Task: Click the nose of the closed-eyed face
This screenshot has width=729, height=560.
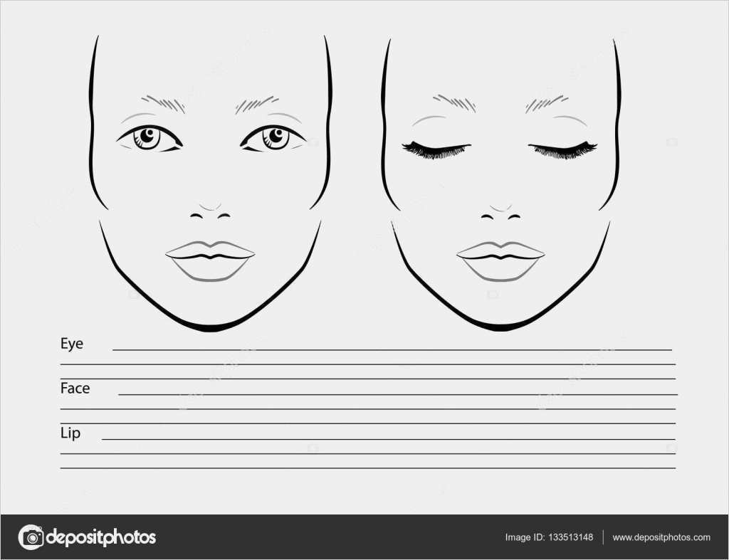Action: coord(500,212)
